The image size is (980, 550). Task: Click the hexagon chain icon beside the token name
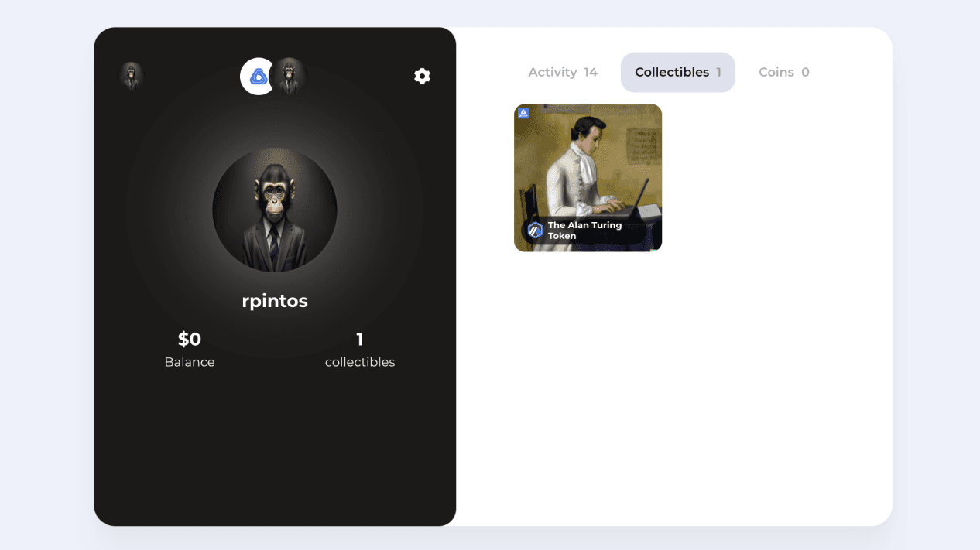(535, 231)
